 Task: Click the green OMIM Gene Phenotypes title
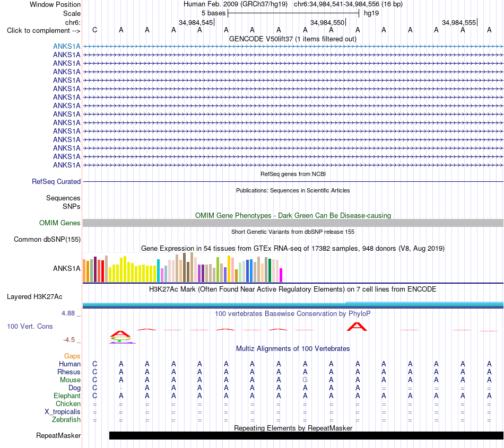293,215
